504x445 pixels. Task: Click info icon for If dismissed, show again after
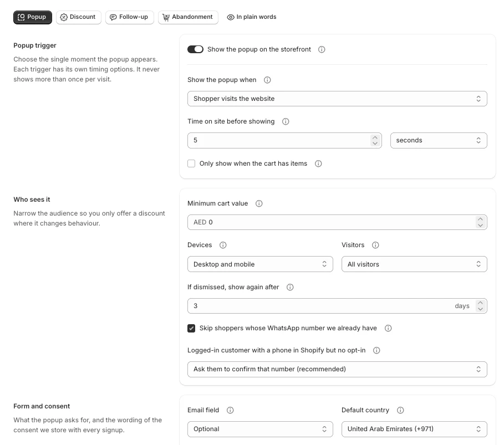tap(290, 287)
